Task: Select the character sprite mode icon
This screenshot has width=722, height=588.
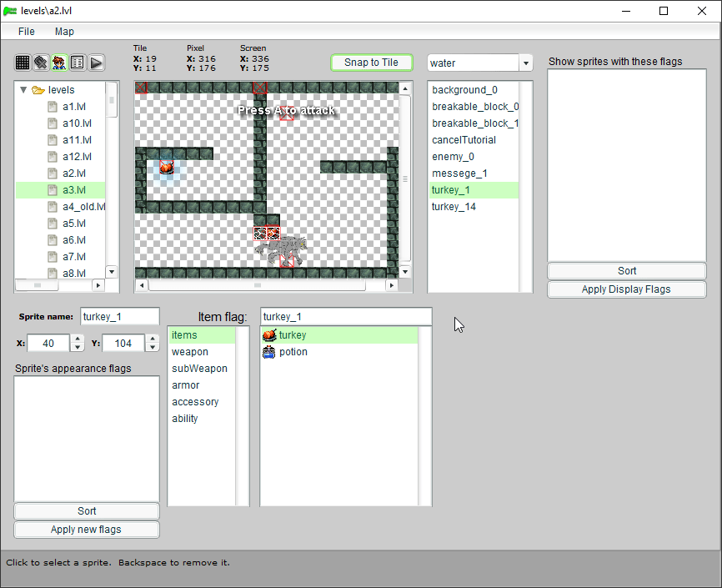Action: click(59, 63)
